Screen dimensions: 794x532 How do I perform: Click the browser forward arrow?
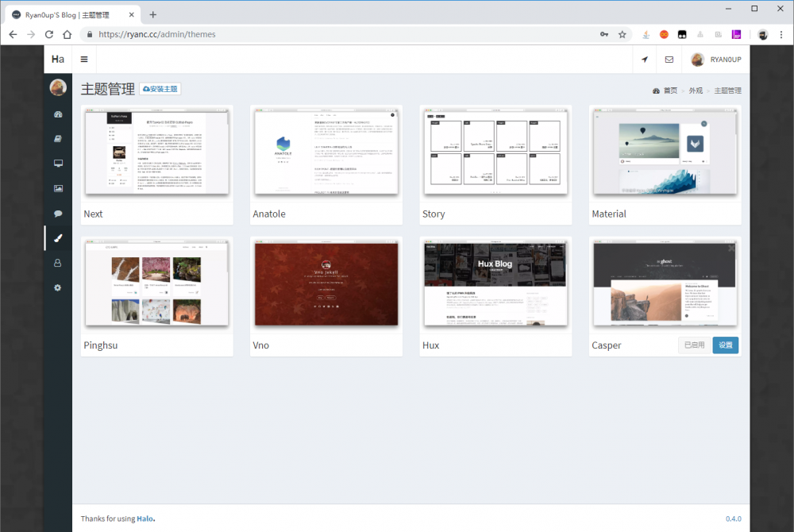32,34
